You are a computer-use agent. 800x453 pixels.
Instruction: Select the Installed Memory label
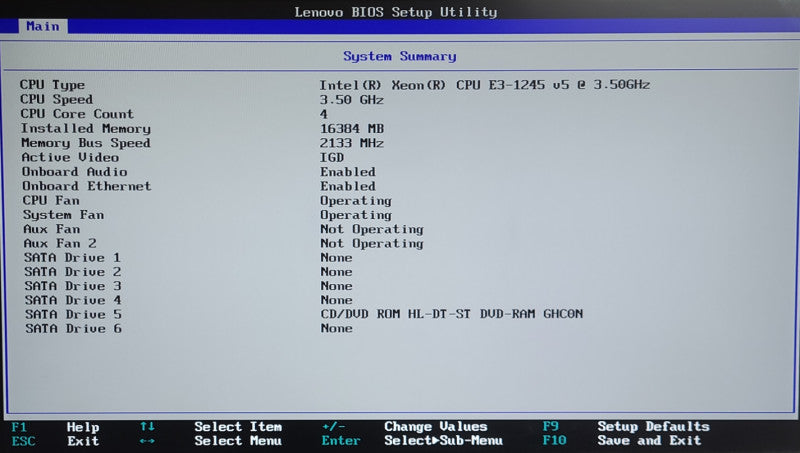pyautogui.click(x=85, y=128)
